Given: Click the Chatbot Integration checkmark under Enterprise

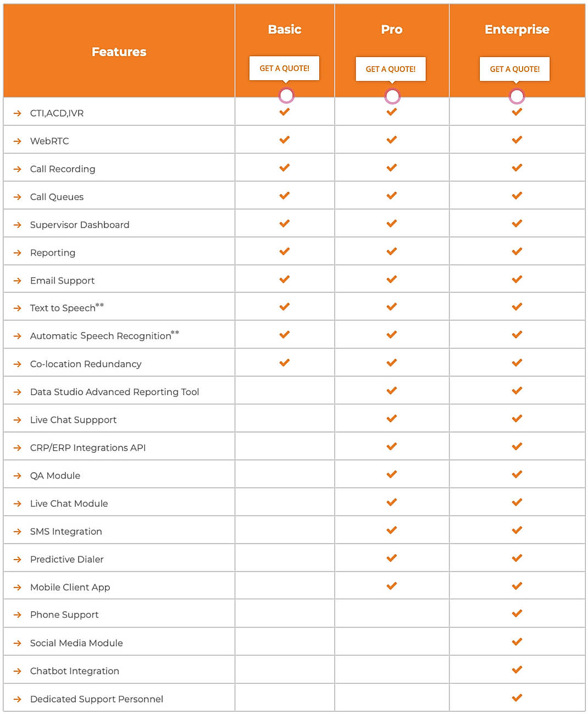Looking at the screenshot, I should (x=517, y=669).
